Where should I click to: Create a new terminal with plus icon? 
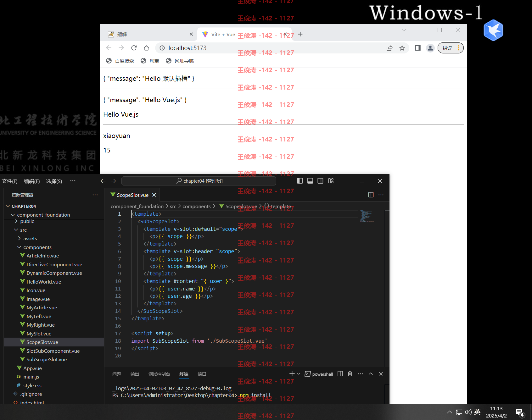point(292,373)
